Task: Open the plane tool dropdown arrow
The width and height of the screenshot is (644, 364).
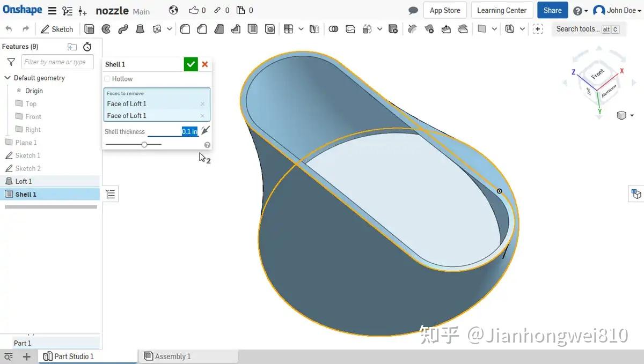Action: coord(494,29)
